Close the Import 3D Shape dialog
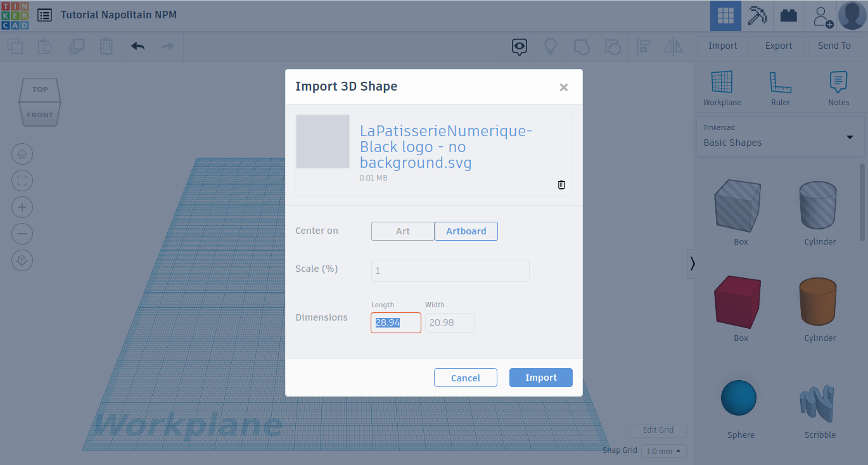The height and width of the screenshot is (465, 868). [564, 87]
